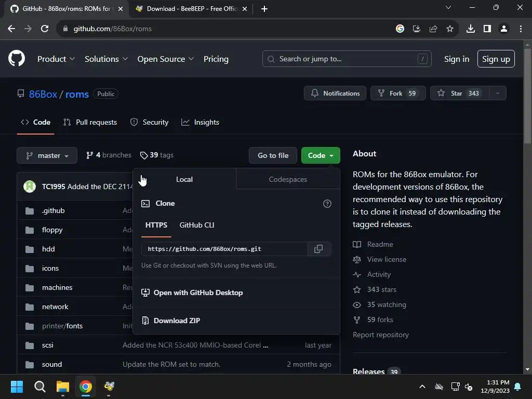The width and height of the screenshot is (532, 399).
Task: Open File Explorer from taskbar
Action: pos(63,387)
